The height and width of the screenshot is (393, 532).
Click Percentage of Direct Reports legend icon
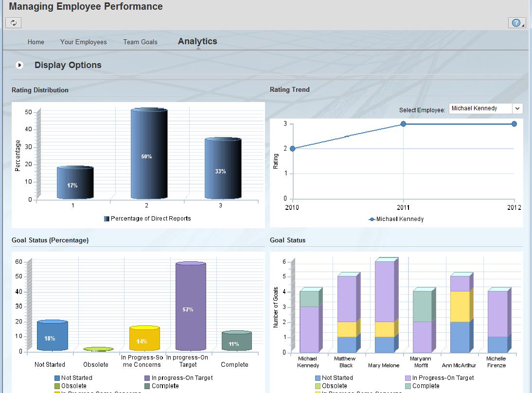[x=106, y=219]
